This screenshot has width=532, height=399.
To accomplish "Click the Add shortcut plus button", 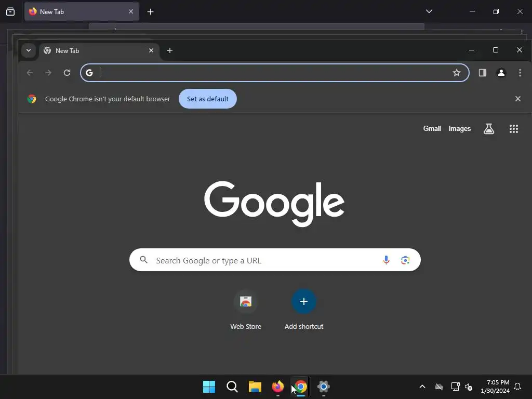I will [x=303, y=301].
